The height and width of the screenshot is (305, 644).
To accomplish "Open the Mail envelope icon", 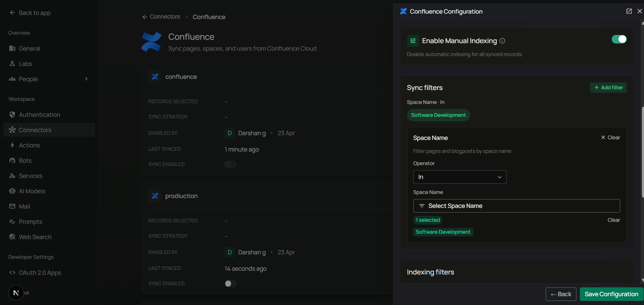I will coord(12,206).
